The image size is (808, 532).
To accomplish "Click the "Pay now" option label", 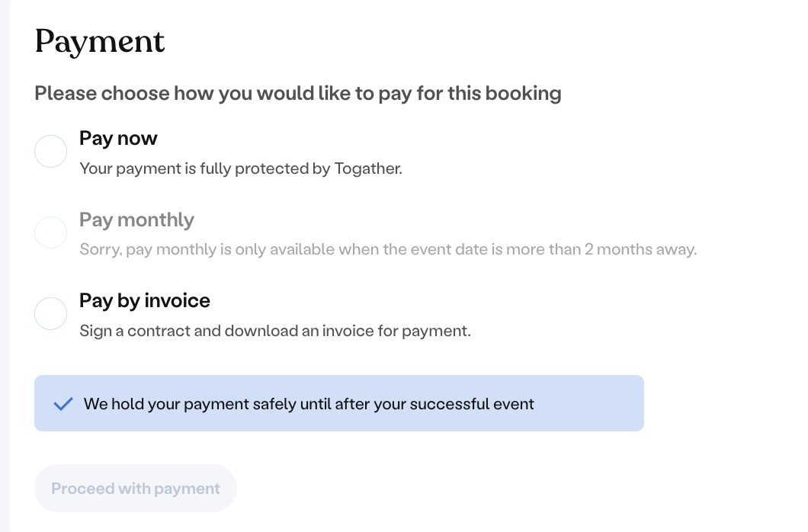I will (118, 138).
